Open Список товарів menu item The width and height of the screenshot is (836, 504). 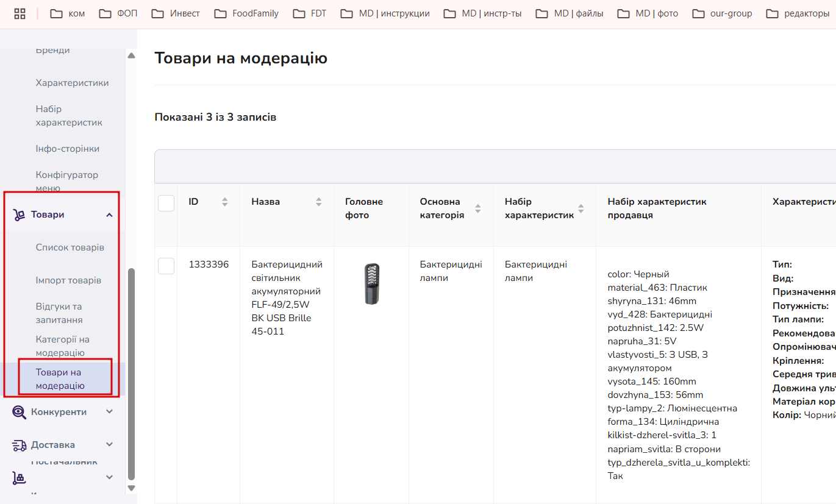click(x=70, y=247)
